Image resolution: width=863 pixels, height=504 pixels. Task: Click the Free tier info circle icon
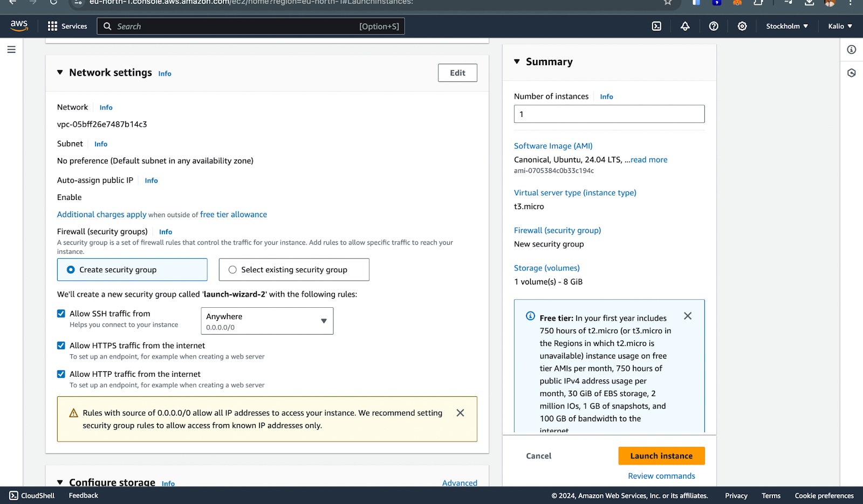531,316
